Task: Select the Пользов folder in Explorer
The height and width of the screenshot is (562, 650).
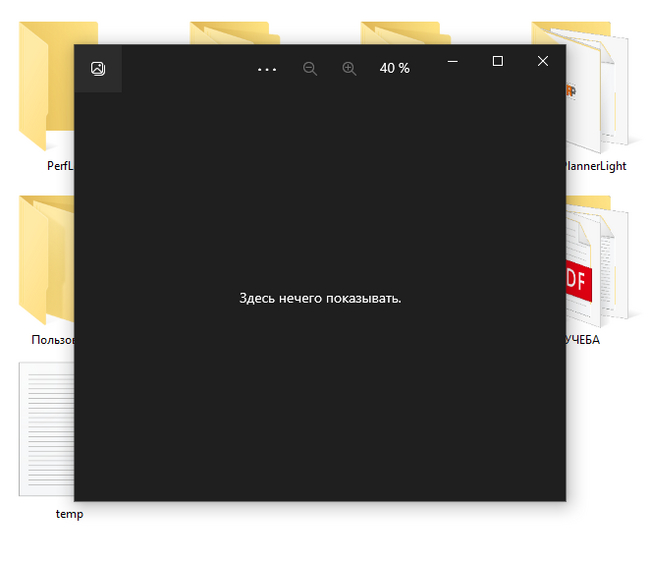Action: click(x=46, y=260)
